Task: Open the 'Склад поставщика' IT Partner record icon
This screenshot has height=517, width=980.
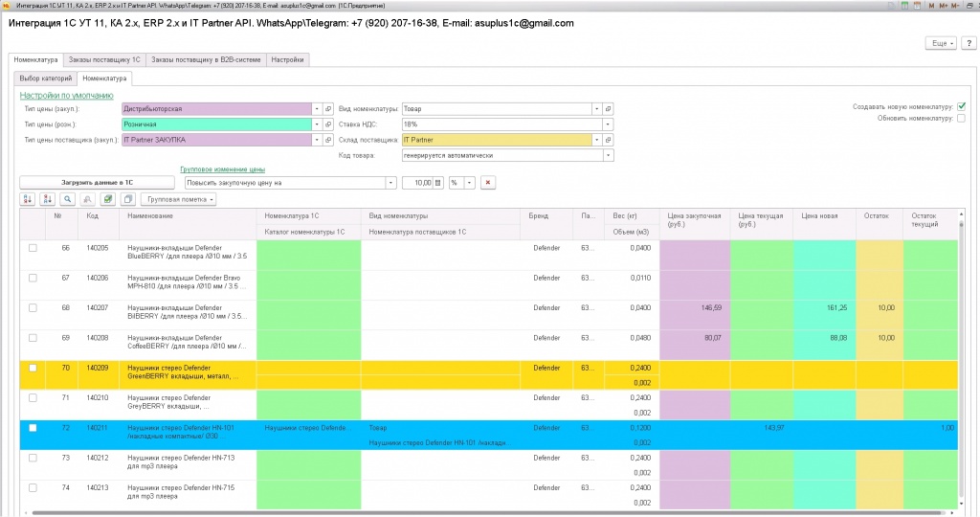Action: tap(609, 140)
